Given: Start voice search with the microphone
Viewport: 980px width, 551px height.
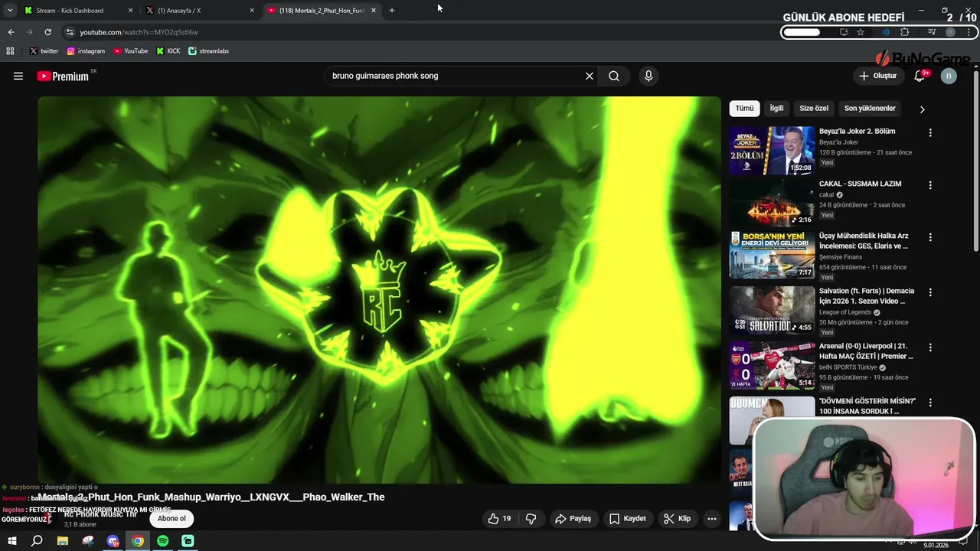Looking at the screenshot, I should (648, 76).
